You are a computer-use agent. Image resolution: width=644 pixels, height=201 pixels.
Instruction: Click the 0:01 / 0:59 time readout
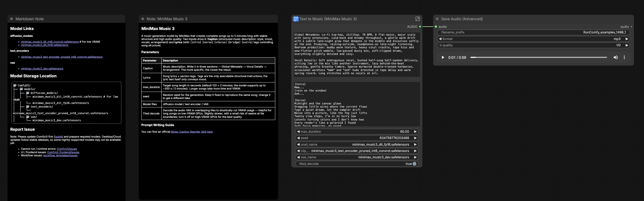click(x=457, y=57)
